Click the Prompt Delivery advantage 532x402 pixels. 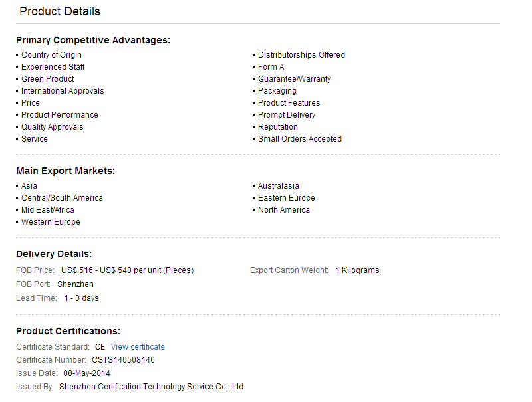[x=287, y=115]
